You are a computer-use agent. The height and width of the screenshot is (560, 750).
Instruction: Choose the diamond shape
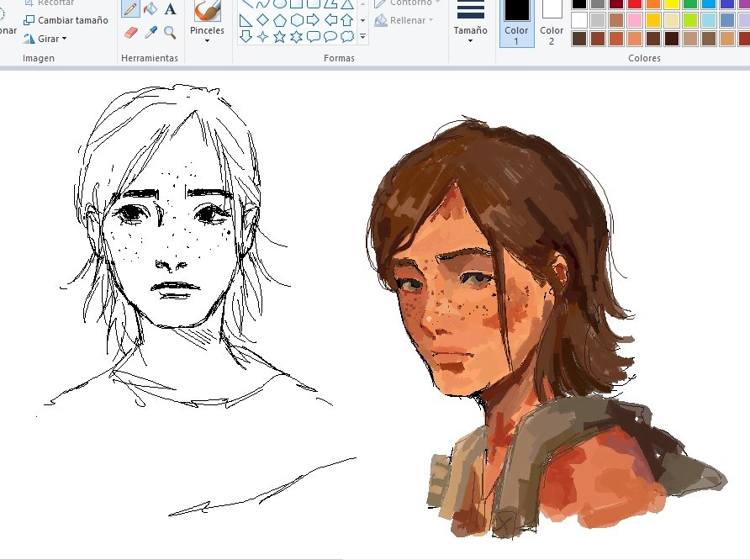[x=262, y=20]
